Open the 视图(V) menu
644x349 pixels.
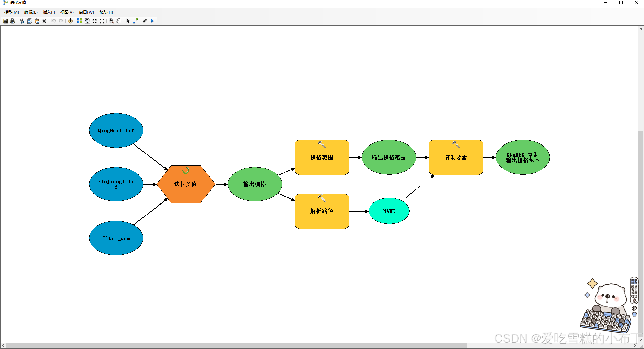pyautogui.click(x=67, y=12)
